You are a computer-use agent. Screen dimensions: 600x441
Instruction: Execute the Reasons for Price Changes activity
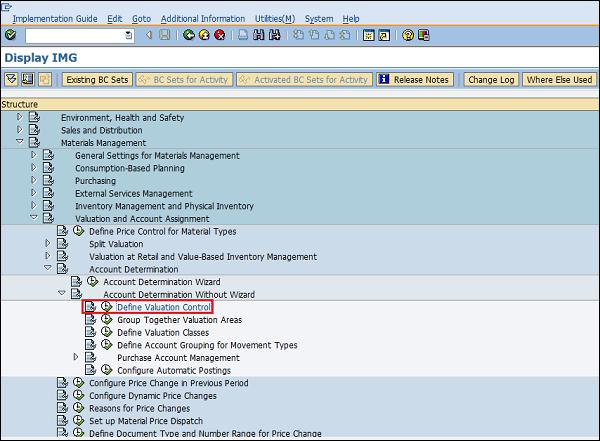point(78,408)
